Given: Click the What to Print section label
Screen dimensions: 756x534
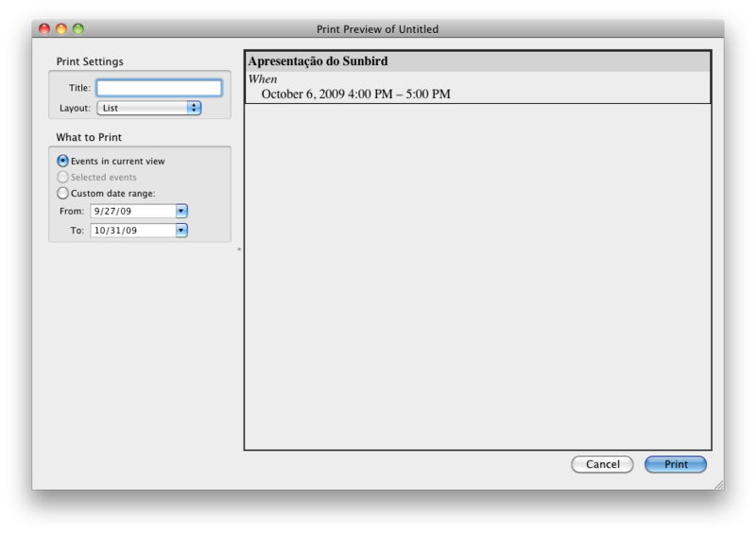Looking at the screenshot, I should [x=89, y=137].
